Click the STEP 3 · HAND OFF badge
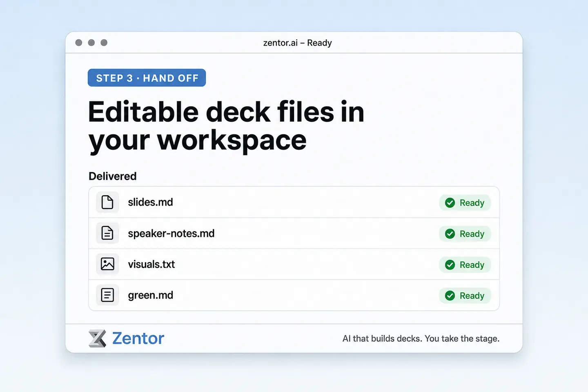588x392 pixels. [147, 78]
